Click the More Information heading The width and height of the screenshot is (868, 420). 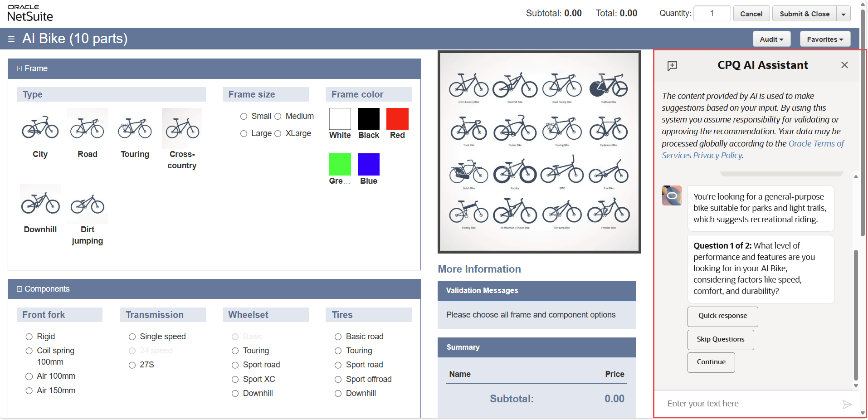coord(479,269)
